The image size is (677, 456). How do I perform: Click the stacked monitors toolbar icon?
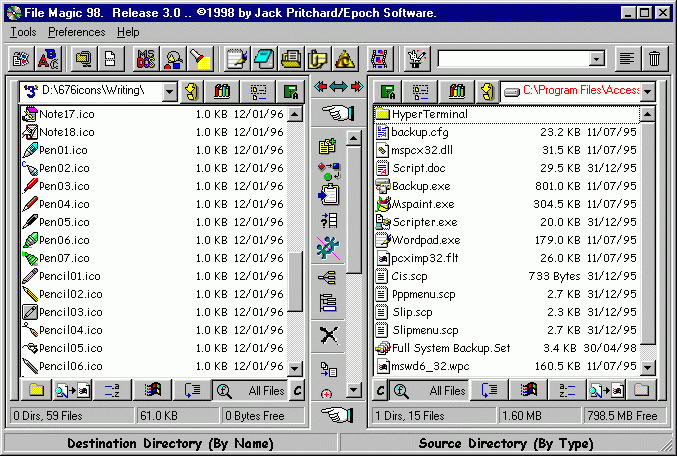point(84,59)
